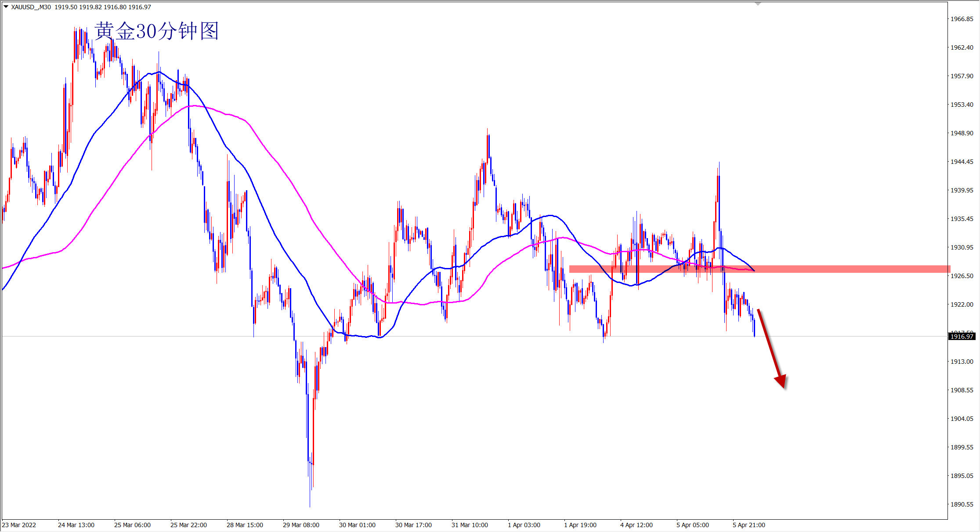
Task: Click the current price tag 1916.97
Action: 962,337
